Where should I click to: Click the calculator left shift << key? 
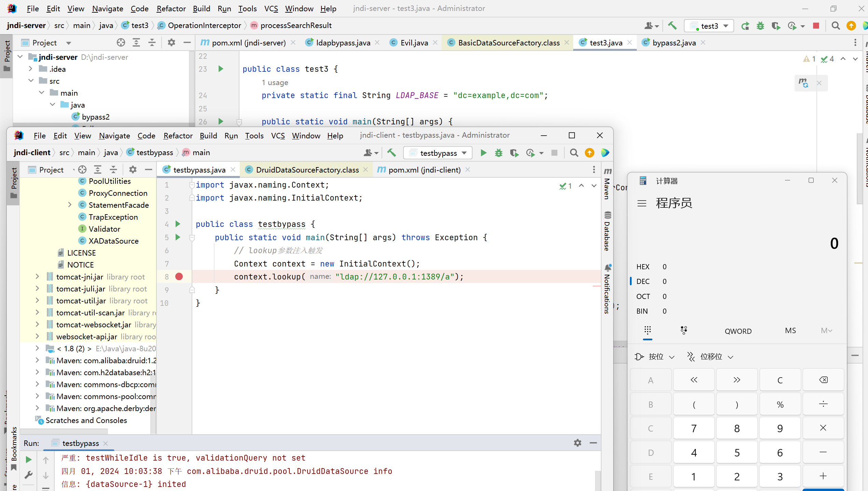[694, 380]
